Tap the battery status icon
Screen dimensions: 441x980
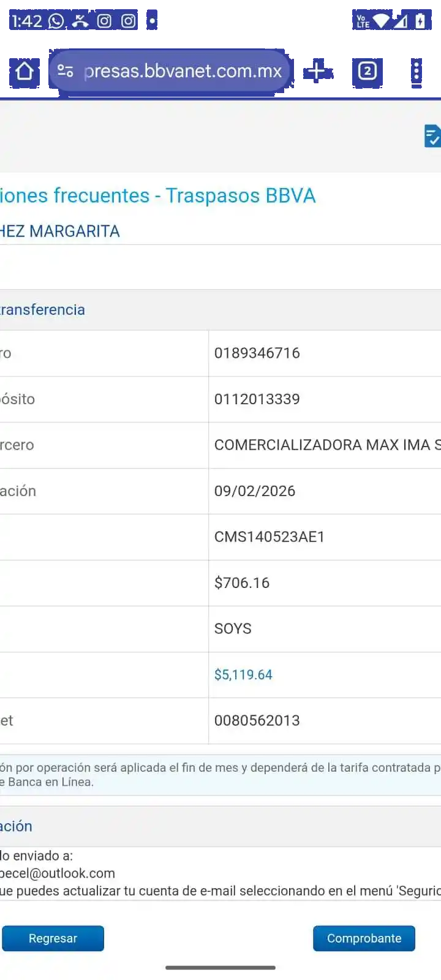[420, 21]
